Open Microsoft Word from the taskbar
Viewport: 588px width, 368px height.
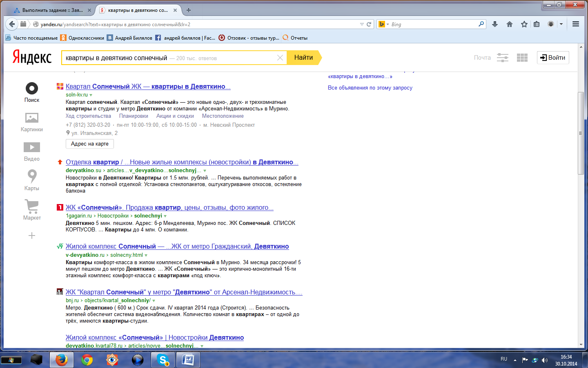pyautogui.click(x=188, y=360)
